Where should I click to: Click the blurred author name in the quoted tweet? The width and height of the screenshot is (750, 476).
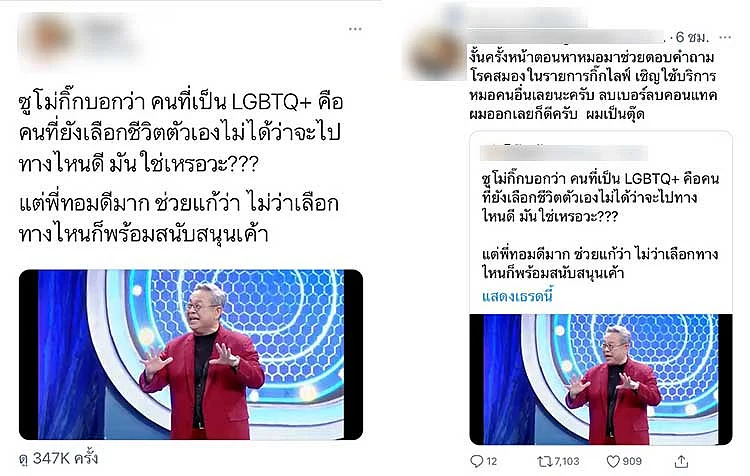[x=563, y=152]
